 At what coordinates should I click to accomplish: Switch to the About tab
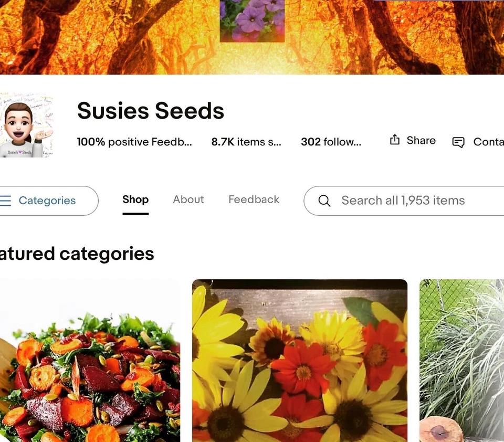(188, 199)
